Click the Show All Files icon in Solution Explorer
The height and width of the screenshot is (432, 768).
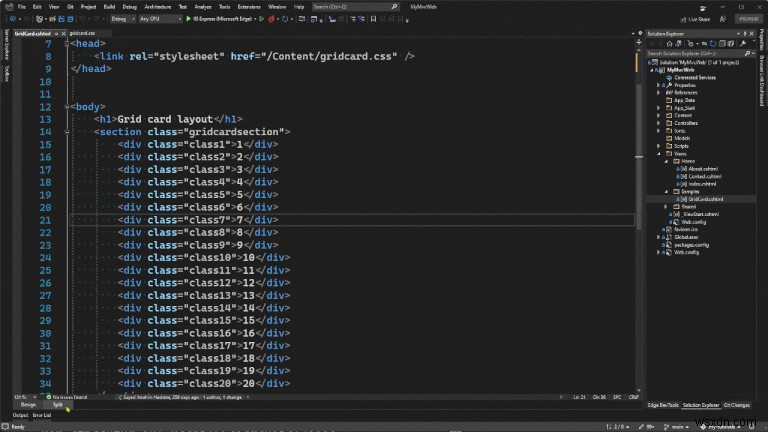pyautogui.click(x=731, y=44)
